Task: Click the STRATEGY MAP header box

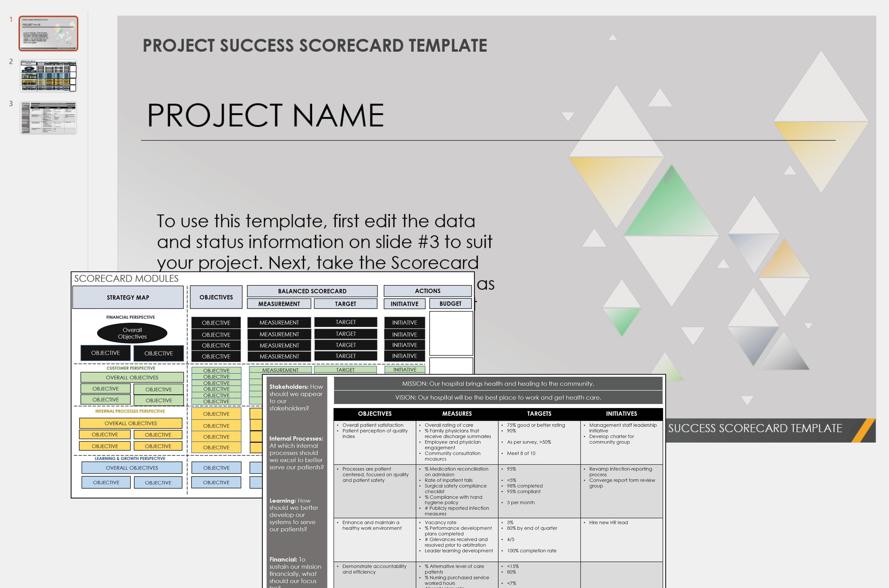Action: [128, 297]
